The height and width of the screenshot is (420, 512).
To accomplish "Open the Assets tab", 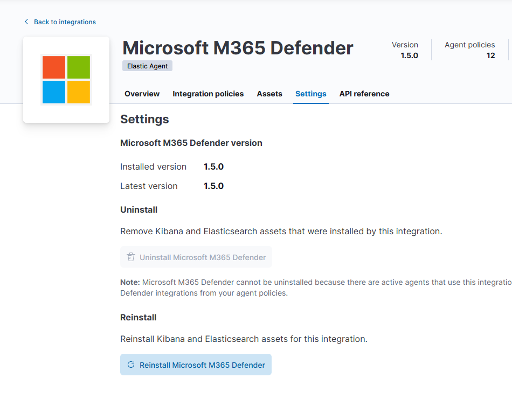I will pos(269,94).
